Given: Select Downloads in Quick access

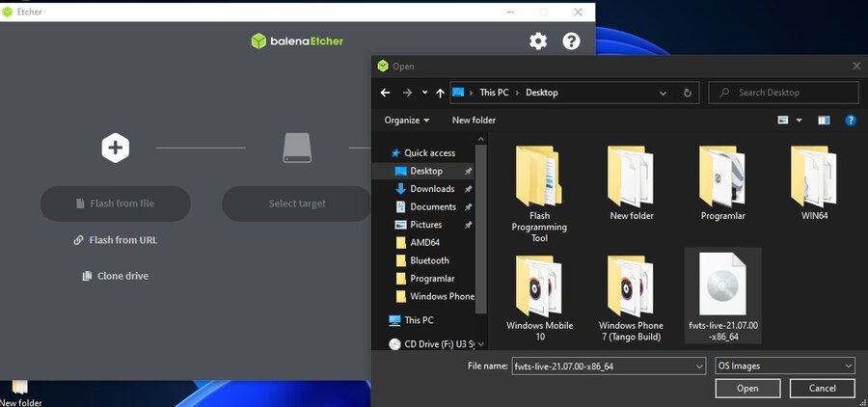Looking at the screenshot, I should (x=431, y=189).
